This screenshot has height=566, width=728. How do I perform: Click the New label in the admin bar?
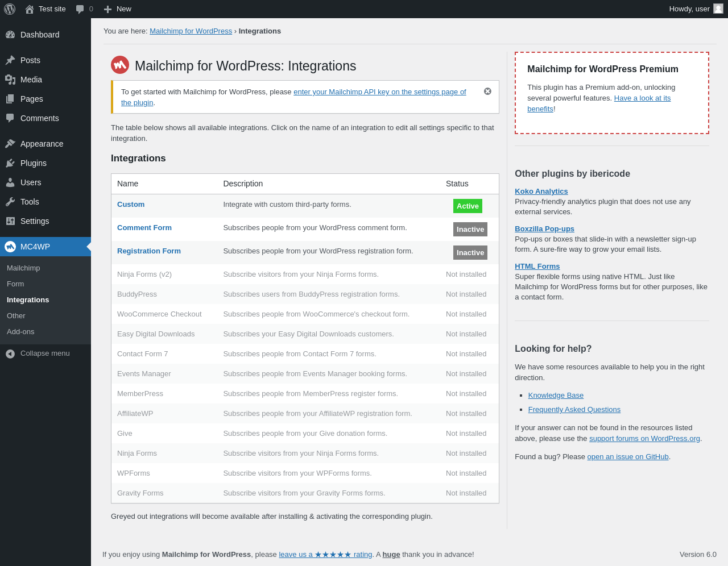click(x=124, y=9)
